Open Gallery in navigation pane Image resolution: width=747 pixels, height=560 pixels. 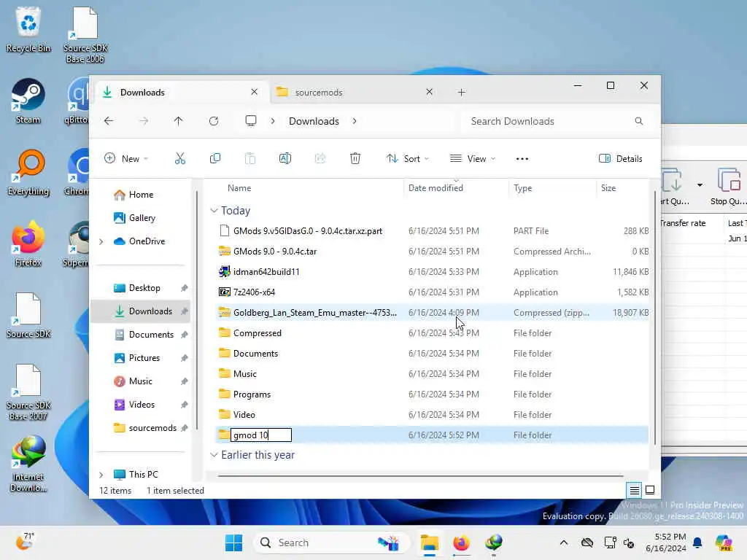(x=142, y=218)
